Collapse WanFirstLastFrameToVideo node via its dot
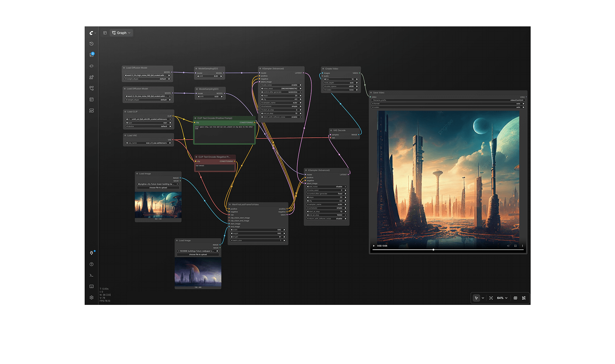 coord(230,204)
